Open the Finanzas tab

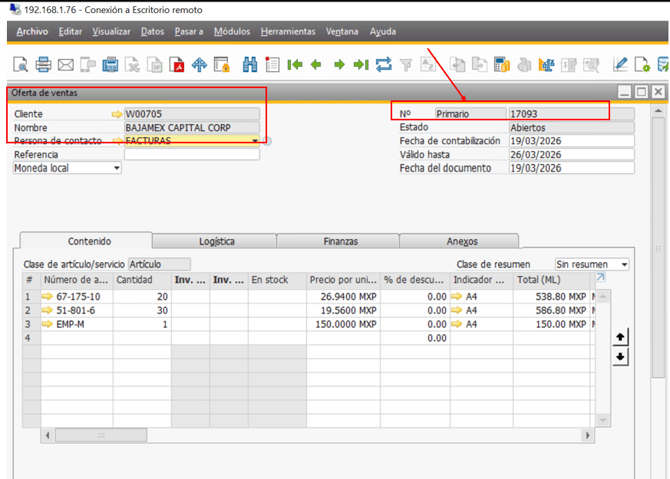tap(340, 241)
